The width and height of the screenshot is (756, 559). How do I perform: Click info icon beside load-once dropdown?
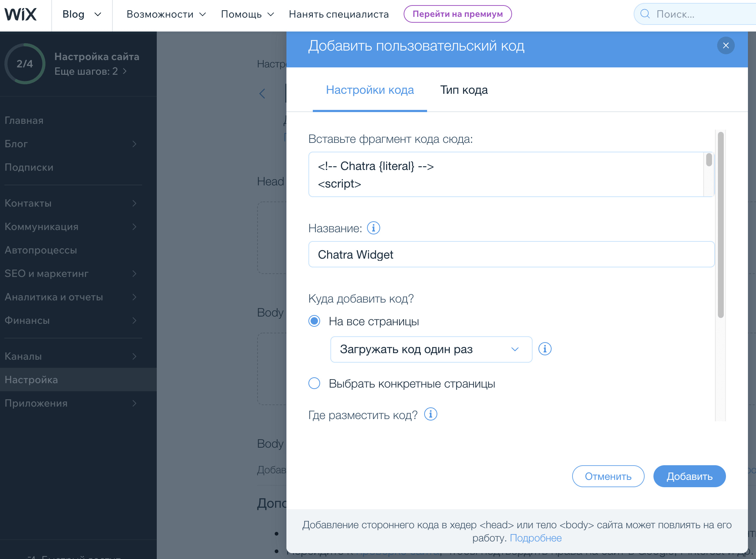(545, 349)
